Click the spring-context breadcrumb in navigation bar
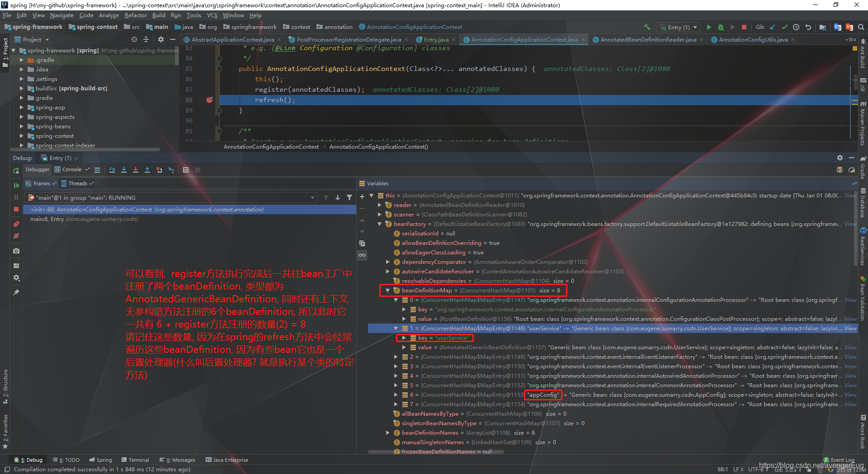The width and height of the screenshot is (868, 474). click(93, 27)
